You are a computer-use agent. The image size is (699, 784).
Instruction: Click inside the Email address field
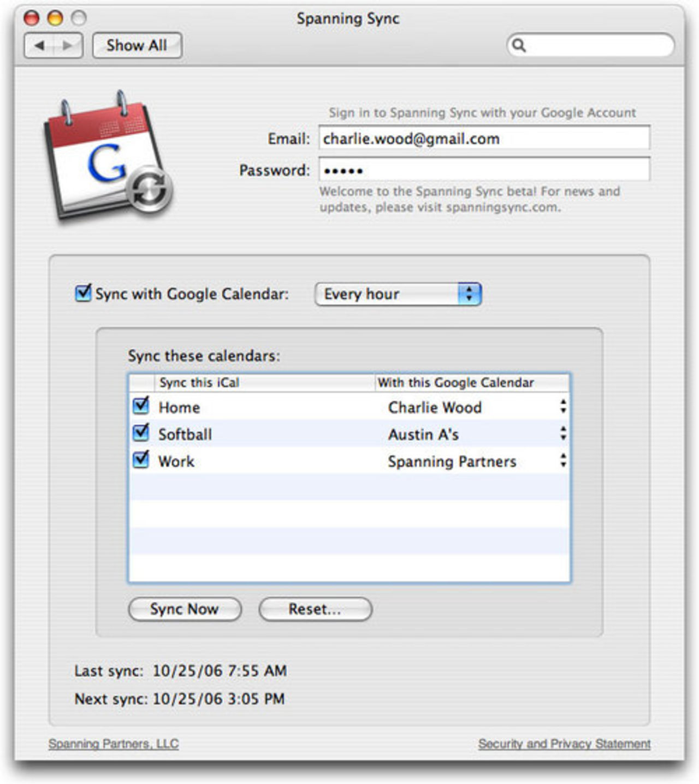[x=484, y=139]
